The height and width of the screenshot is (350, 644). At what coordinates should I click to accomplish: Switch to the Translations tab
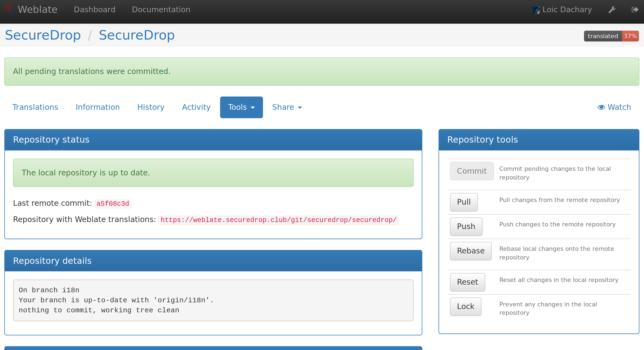[x=35, y=107]
